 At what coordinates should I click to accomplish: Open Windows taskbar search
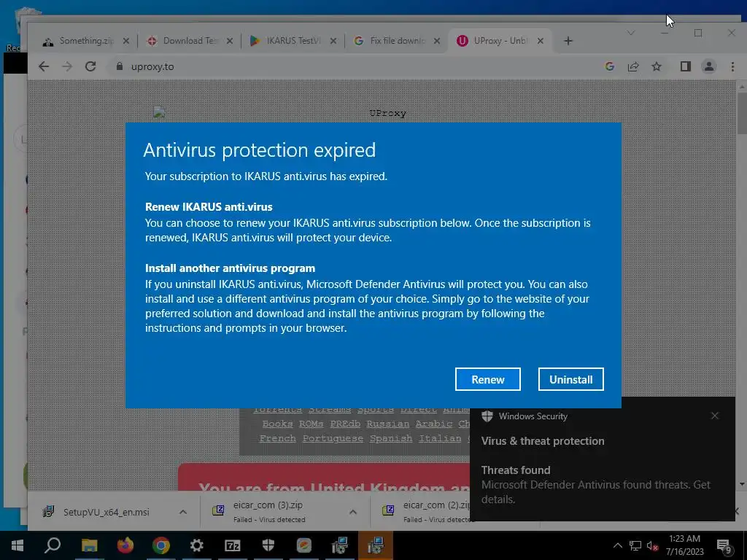point(53,545)
